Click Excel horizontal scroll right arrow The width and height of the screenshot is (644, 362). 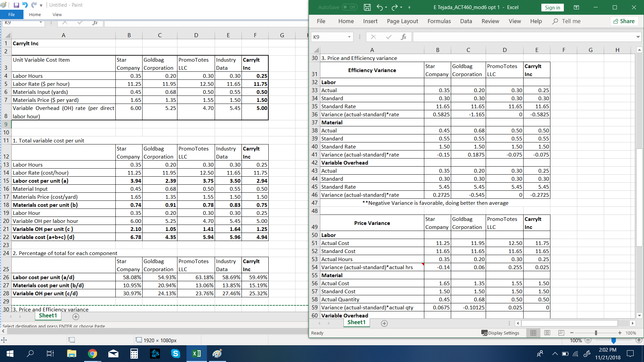point(633,323)
